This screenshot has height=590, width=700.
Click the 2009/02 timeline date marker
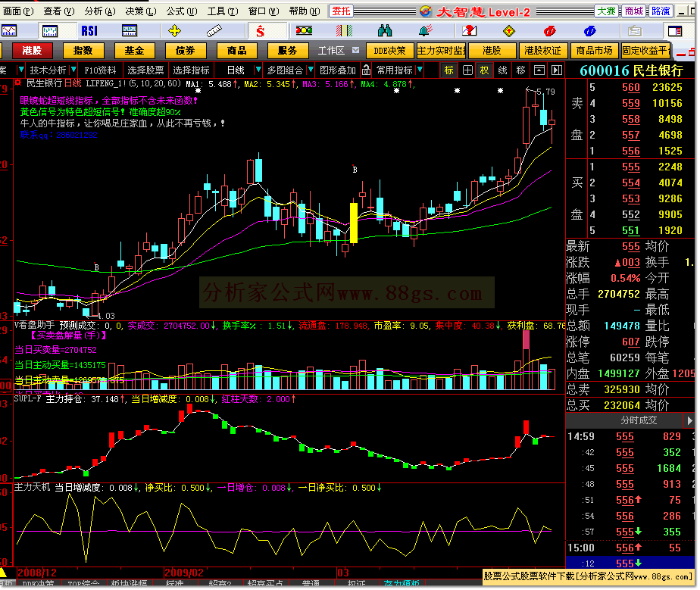183,573
